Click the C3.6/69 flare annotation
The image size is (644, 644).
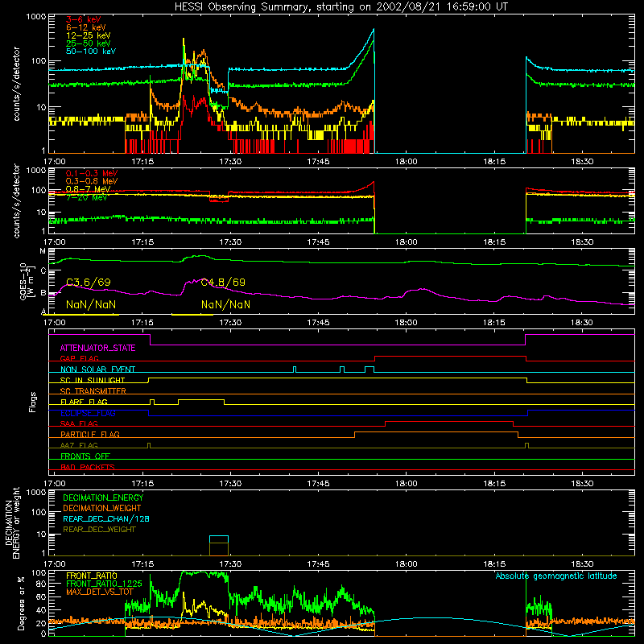(89, 283)
